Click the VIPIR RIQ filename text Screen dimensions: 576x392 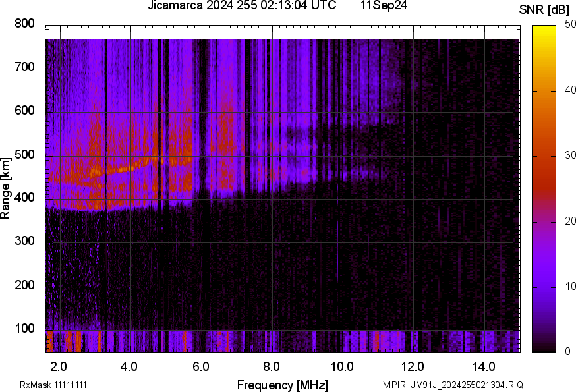(453, 385)
